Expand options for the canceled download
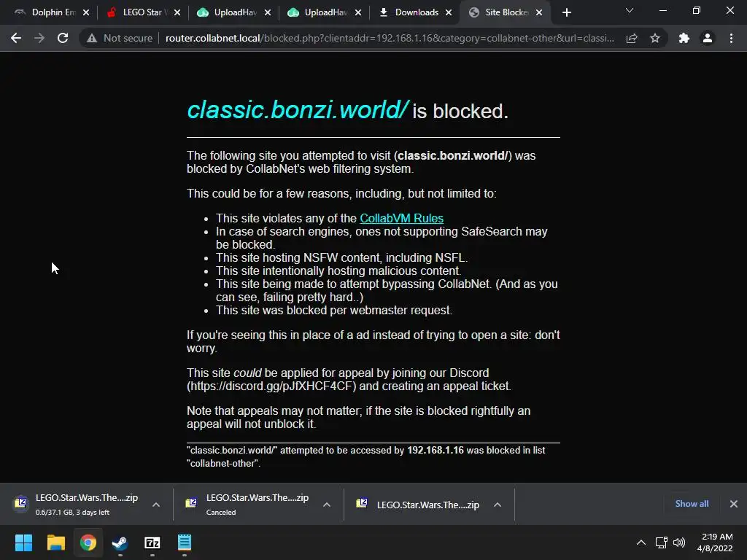Image resolution: width=747 pixels, height=560 pixels. (x=326, y=505)
